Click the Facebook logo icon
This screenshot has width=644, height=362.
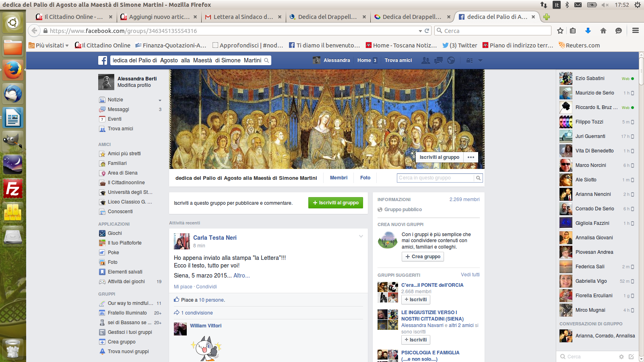[x=103, y=60]
